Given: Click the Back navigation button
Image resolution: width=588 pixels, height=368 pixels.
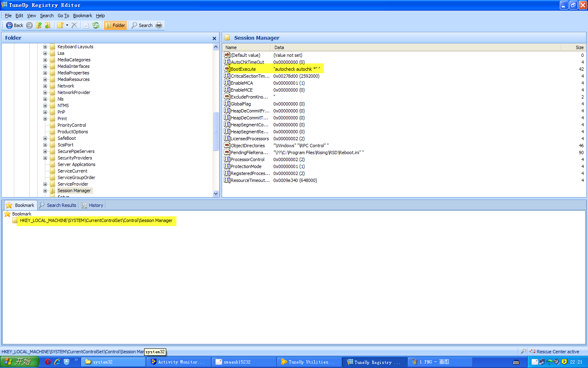Looking at the screenshot, I should click(x=15, y=25).
